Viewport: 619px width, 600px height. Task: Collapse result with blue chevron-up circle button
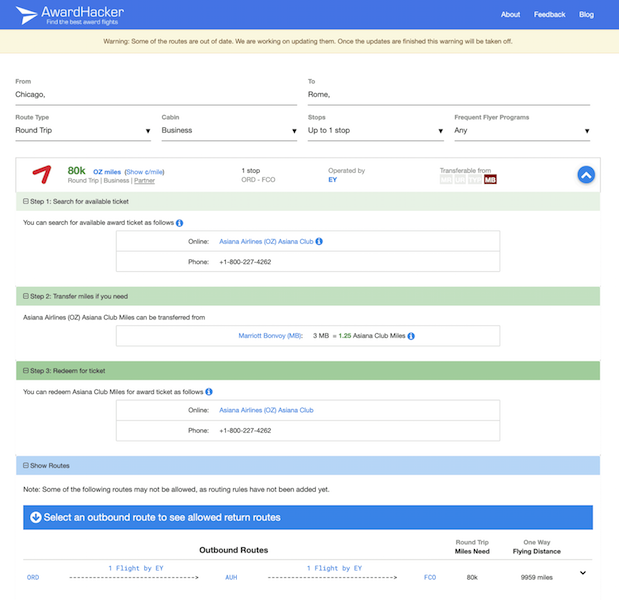click(586, 174)
